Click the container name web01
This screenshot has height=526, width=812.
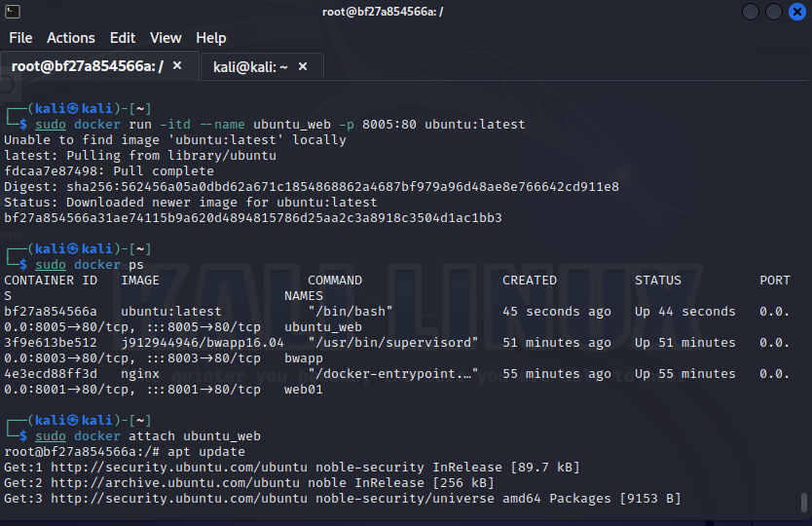click(304, 390)
